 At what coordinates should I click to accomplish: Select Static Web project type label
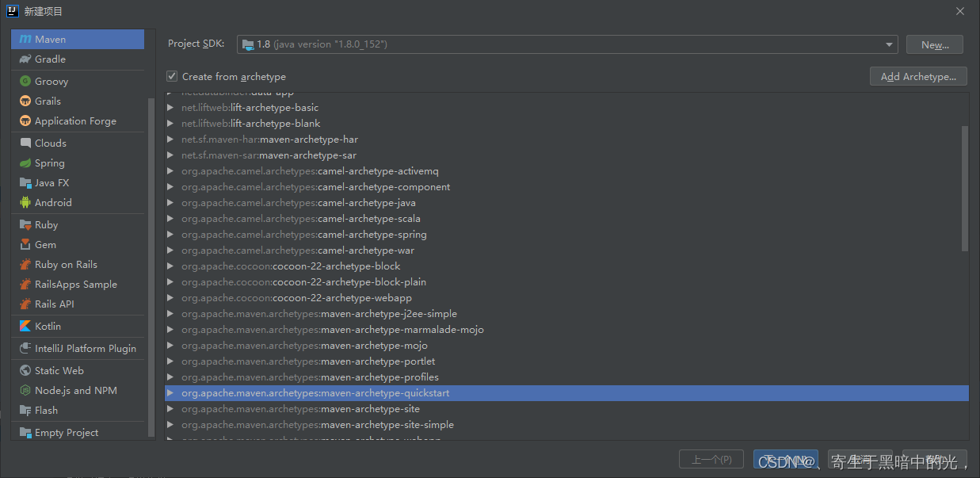59,370
